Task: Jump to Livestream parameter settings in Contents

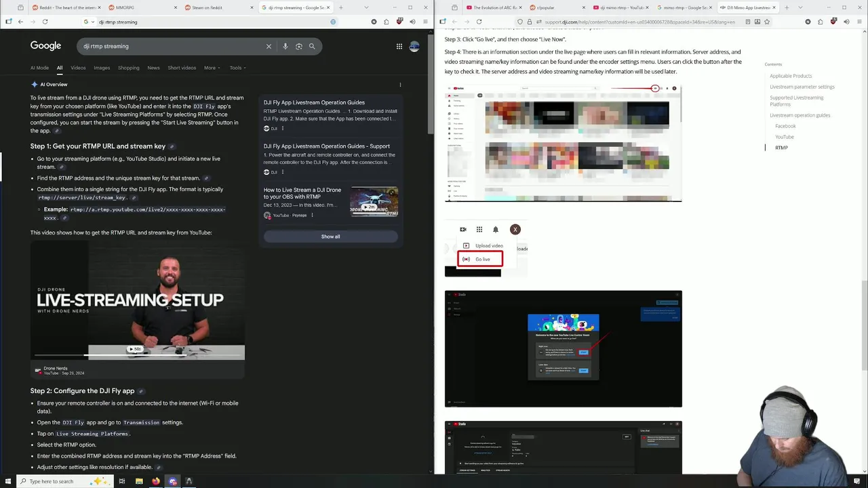Action: 802,87
